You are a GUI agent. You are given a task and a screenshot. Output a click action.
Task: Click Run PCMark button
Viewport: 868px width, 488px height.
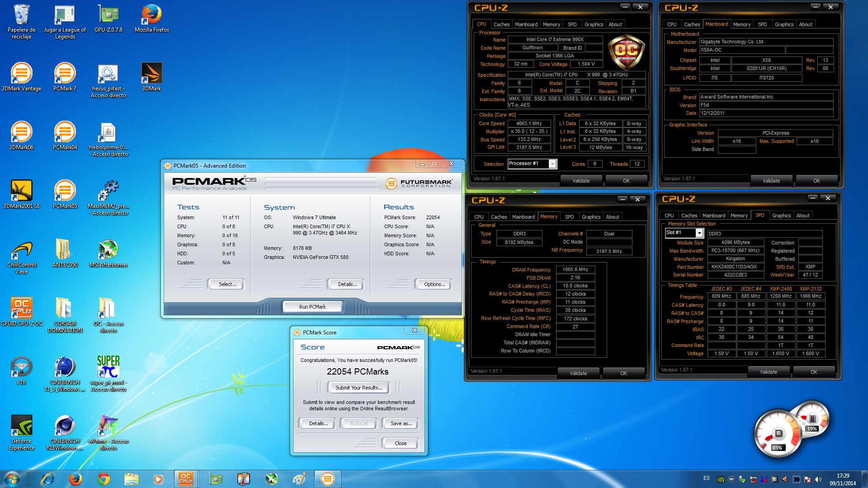312,307
